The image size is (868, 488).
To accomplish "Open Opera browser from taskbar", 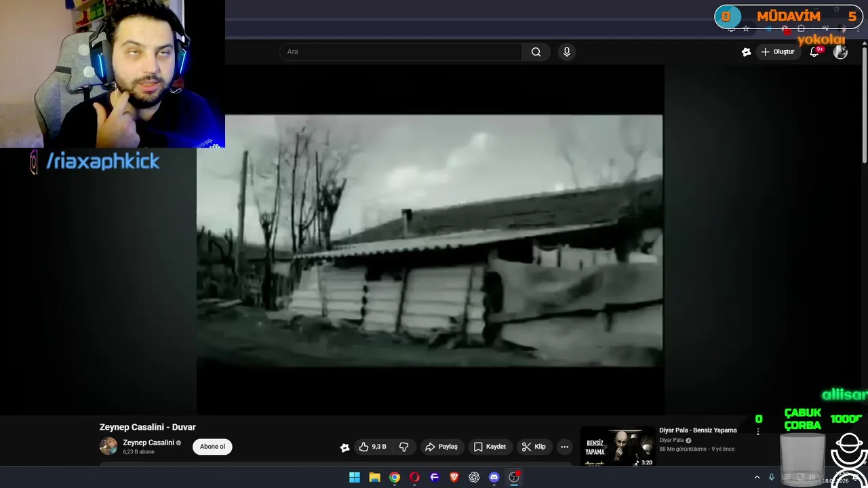I will coord(414,477).
